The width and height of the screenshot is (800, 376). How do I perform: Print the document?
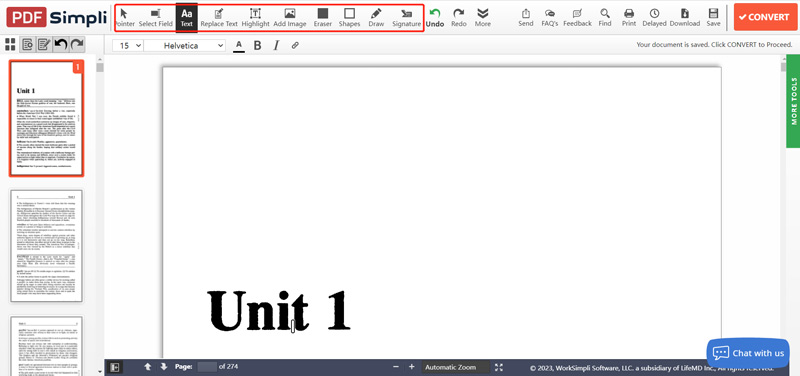[x=629, y=17]
